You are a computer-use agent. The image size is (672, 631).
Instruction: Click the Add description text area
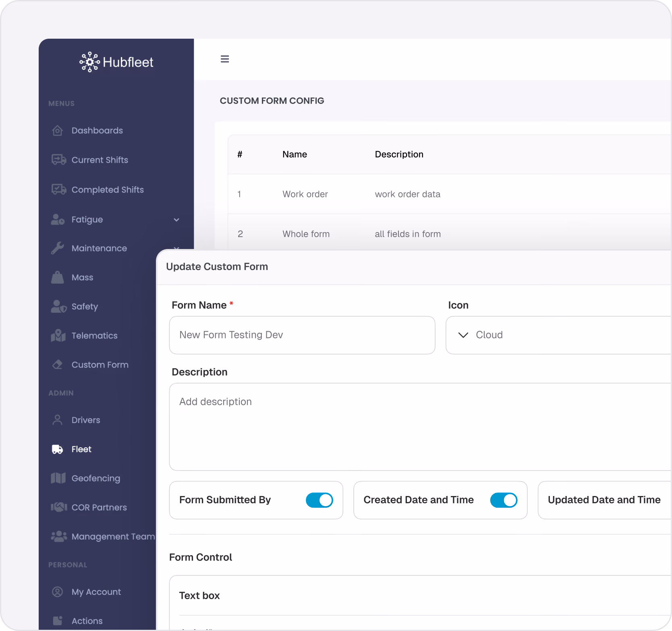click(x=420, y=427)
